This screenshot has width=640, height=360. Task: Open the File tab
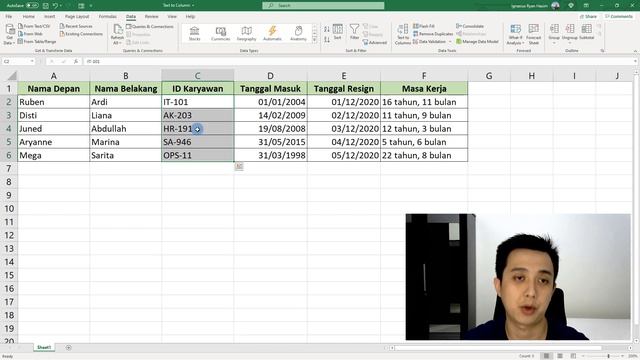click(x=9, y=17)
